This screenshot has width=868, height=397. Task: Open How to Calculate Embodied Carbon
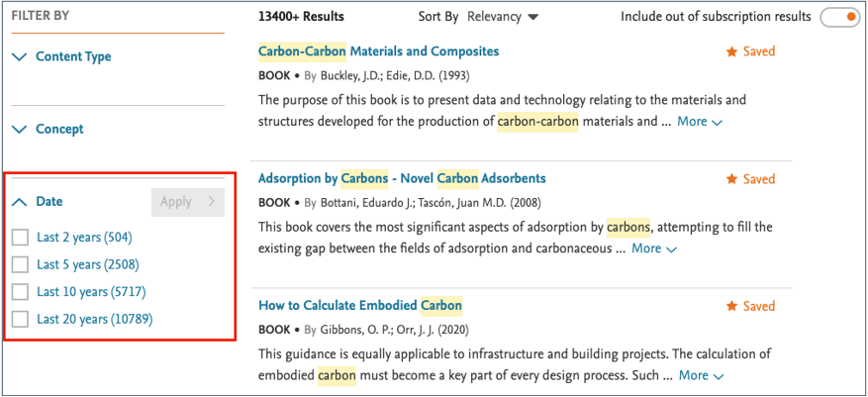(359, 305)
